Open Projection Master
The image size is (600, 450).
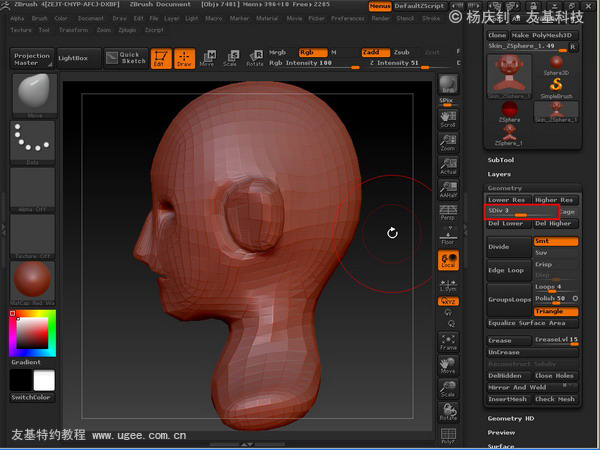coord(32,59)
